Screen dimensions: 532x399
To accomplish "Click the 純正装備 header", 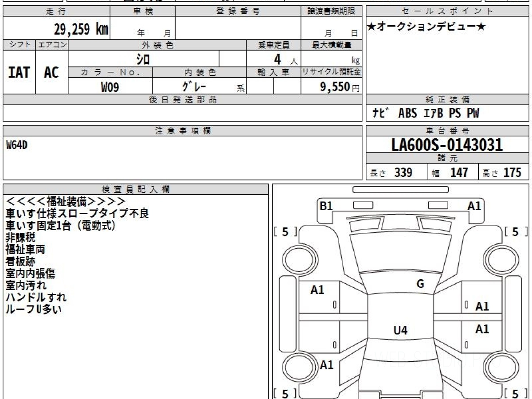I will click(x=448, y=100).
